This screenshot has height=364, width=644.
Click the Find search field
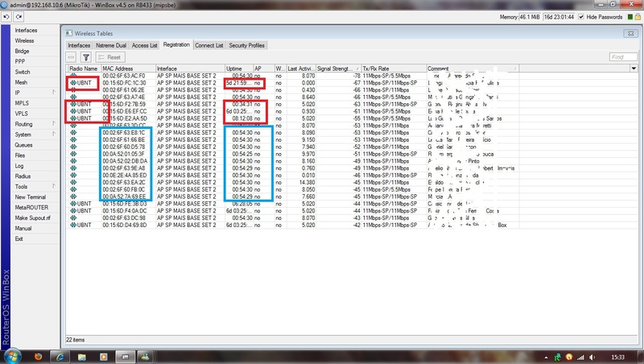click(623, 57)
